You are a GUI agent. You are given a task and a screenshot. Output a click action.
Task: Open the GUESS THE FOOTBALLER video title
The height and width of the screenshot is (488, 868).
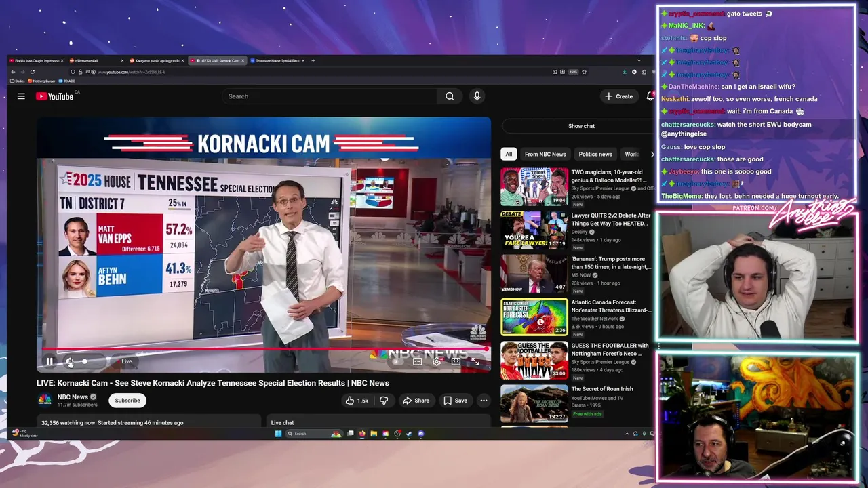coord(610,349)
